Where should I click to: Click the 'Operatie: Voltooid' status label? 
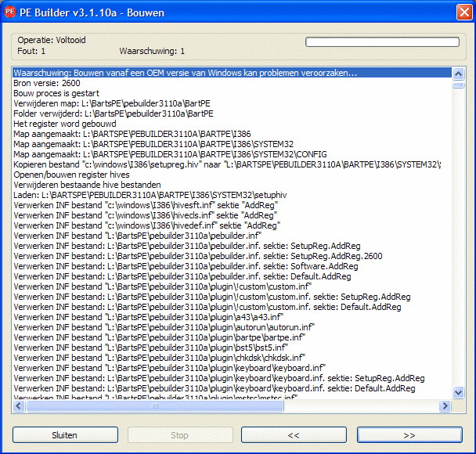point(52,40)
